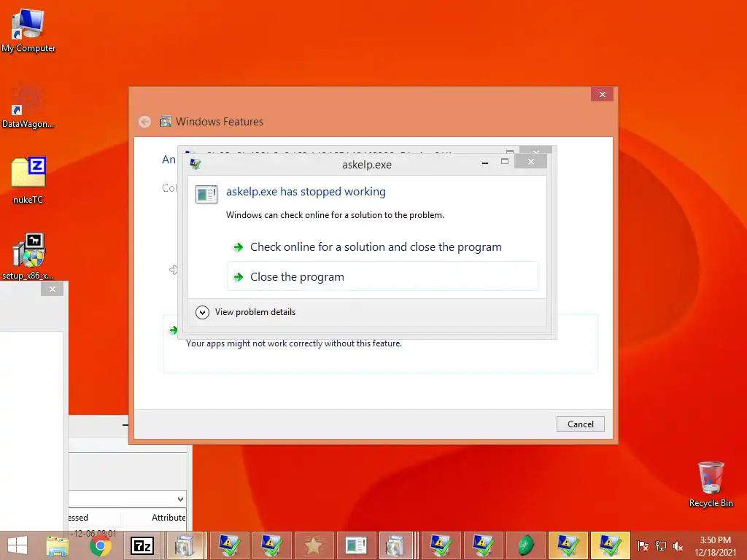Click 'Your apps might not work correctly' option
The width and height of the screenshot is (747, 560).
[x=380, y=343]
